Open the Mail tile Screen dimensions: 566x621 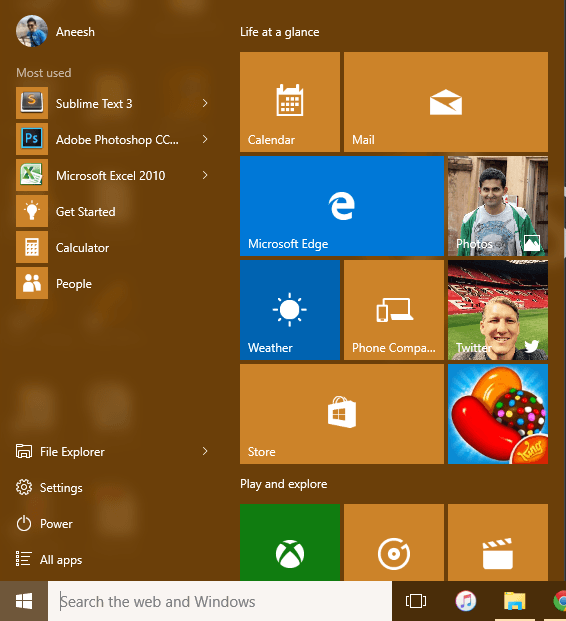tap(446, 102)
